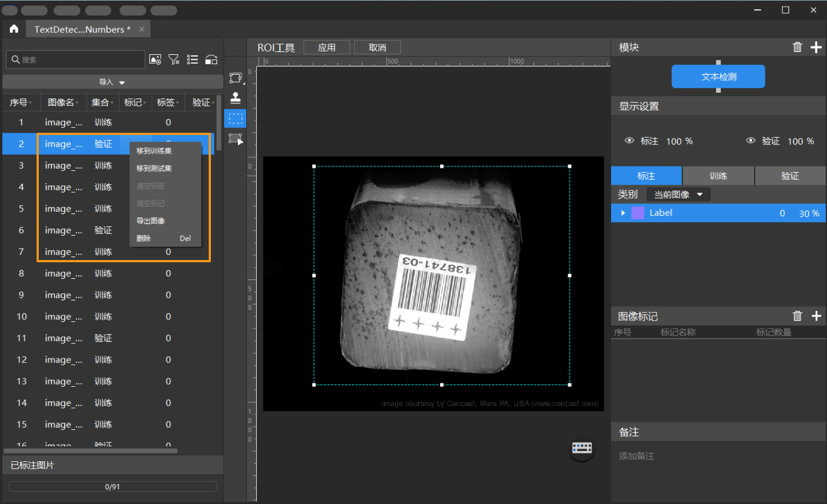
Task: Choose 移到训练集 from context menu
Action: (x=154, y=150)
